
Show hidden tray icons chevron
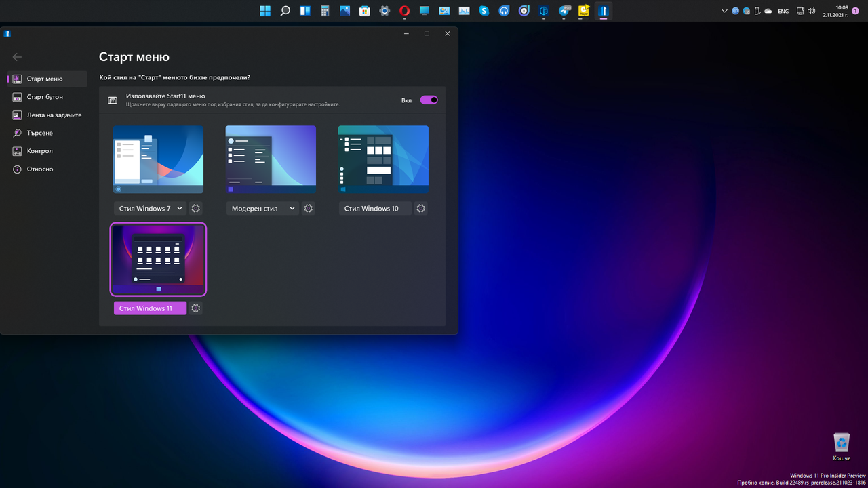click(x=725, y=11)
